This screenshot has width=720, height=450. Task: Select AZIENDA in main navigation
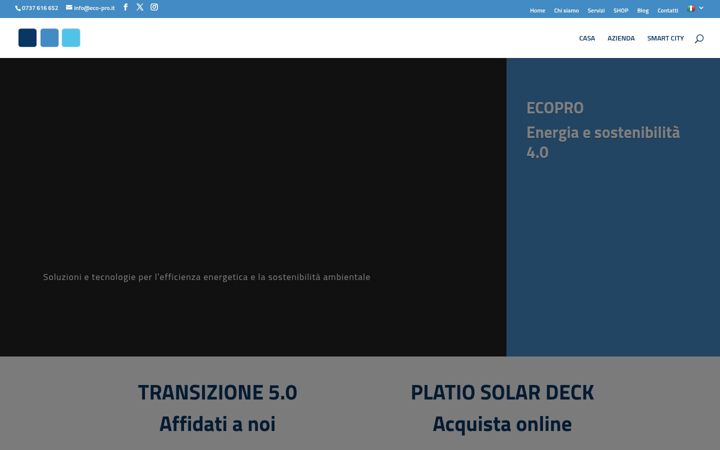pyautogui.click(x=621, y=39)
